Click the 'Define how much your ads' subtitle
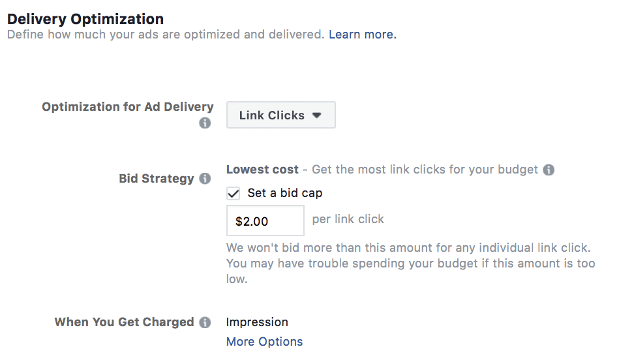The width and height of the screenshot is (634, 364). point(166,35)
